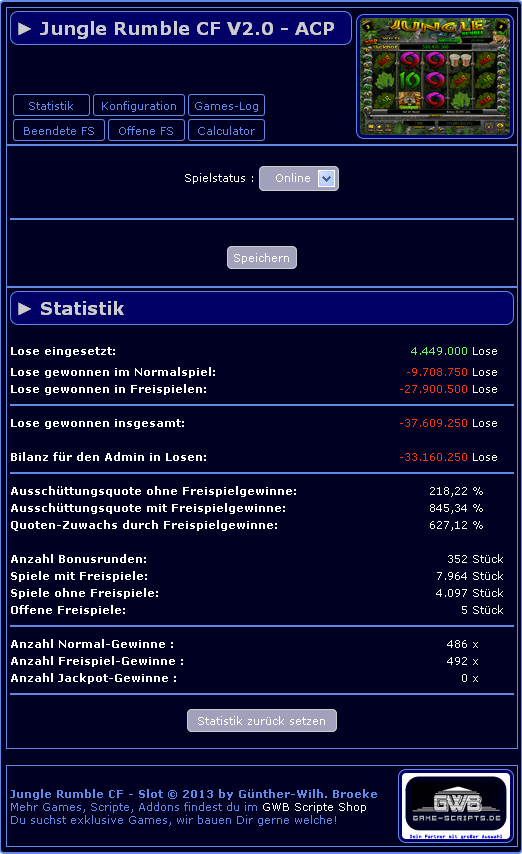Click the Lose eingesetzt value 4.449.000
522x854 pixels.
pos(439,351)
